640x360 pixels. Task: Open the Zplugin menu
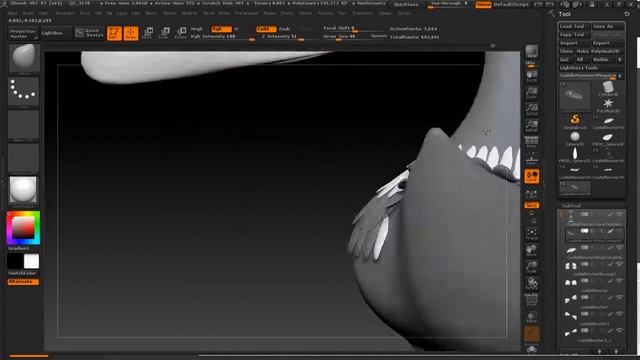(385, 13)
